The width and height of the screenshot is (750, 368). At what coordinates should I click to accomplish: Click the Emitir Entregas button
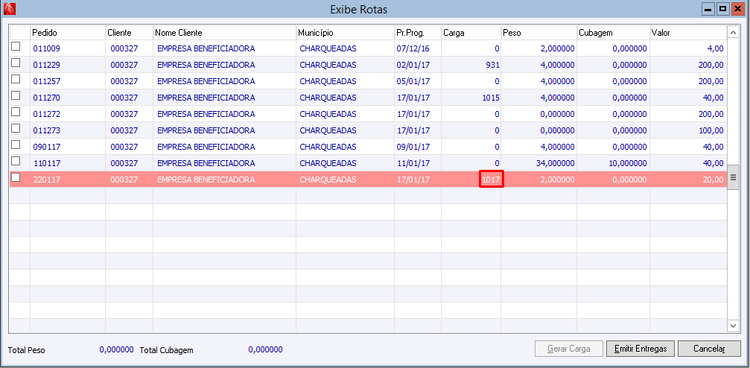(640, 348)
